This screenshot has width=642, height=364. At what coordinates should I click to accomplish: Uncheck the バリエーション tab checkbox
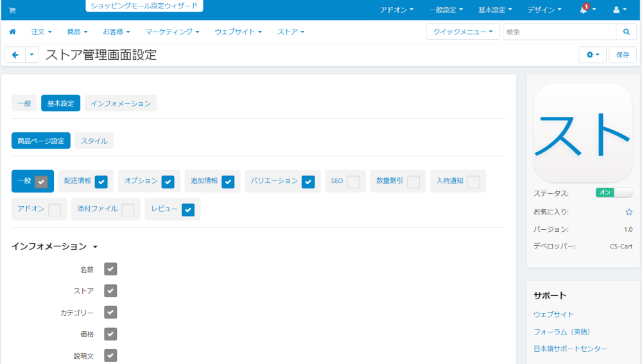click(308, 182)
